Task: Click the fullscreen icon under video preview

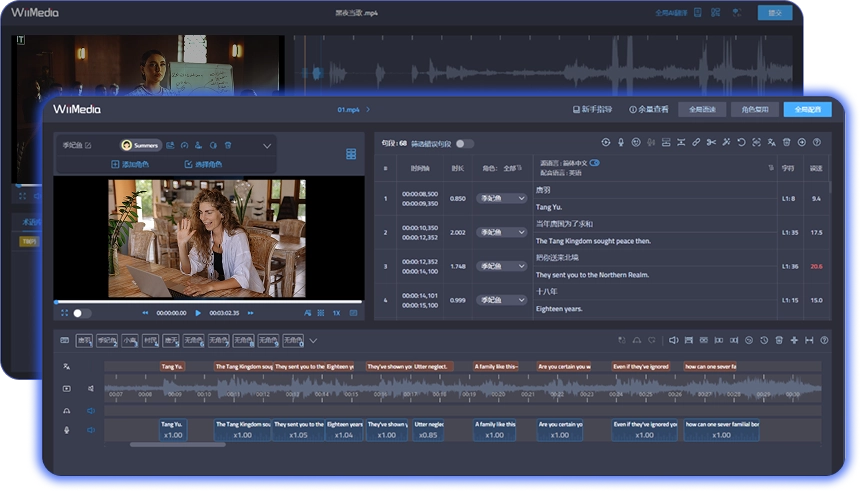Action: (64, 313)
